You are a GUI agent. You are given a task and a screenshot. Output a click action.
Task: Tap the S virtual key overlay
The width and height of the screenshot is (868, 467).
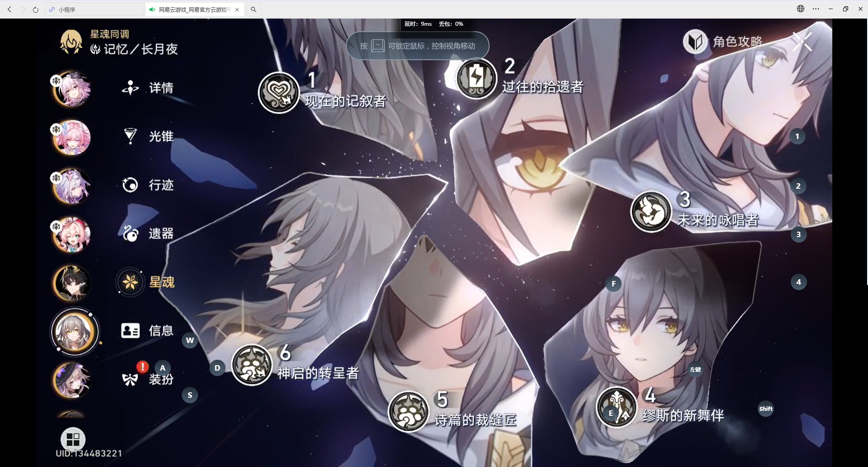pyautogui.click(x=190, y=395)
